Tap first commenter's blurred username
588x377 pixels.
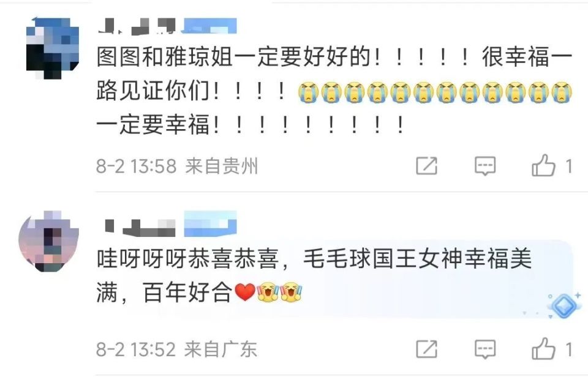pos(137,26)
